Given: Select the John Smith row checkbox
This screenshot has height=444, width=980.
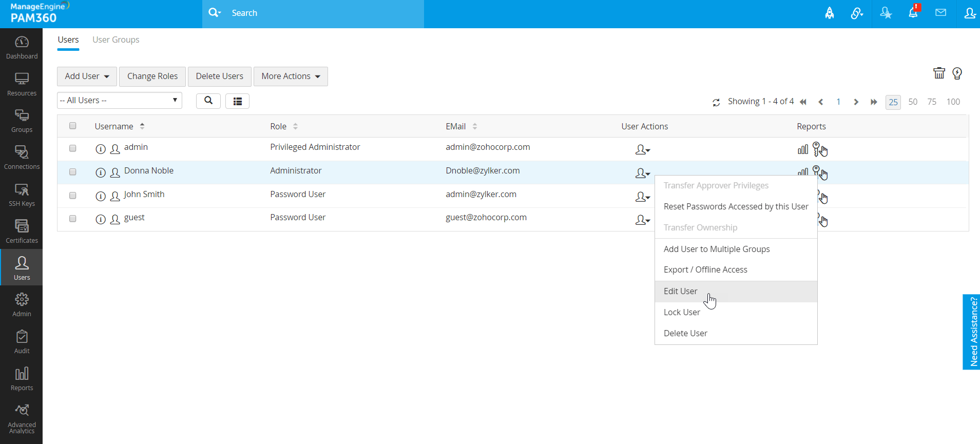Looking at the screenshot, I should point(73,196).
